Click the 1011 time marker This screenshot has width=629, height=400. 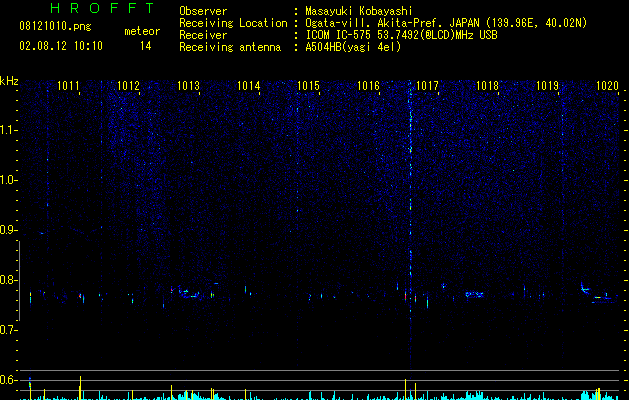[68, 86]
